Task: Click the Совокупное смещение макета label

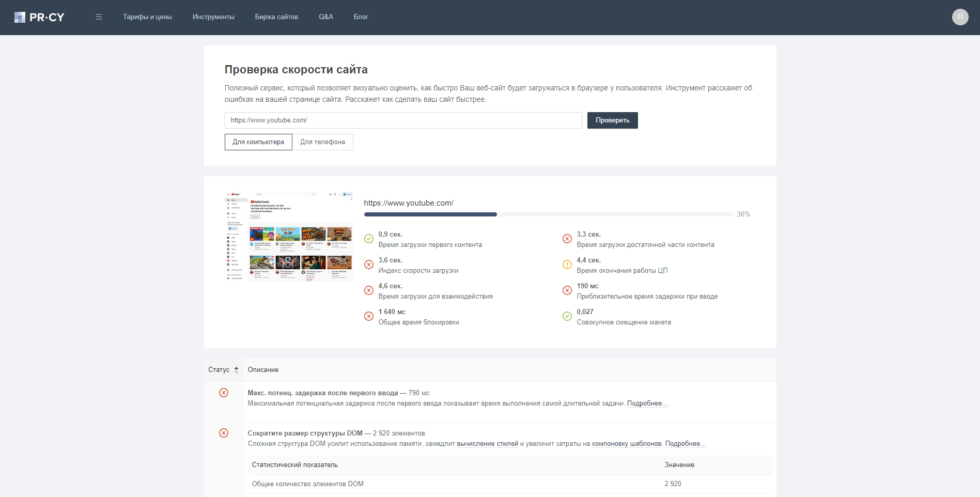Action: pyautogui.click(x=624, y=322)
